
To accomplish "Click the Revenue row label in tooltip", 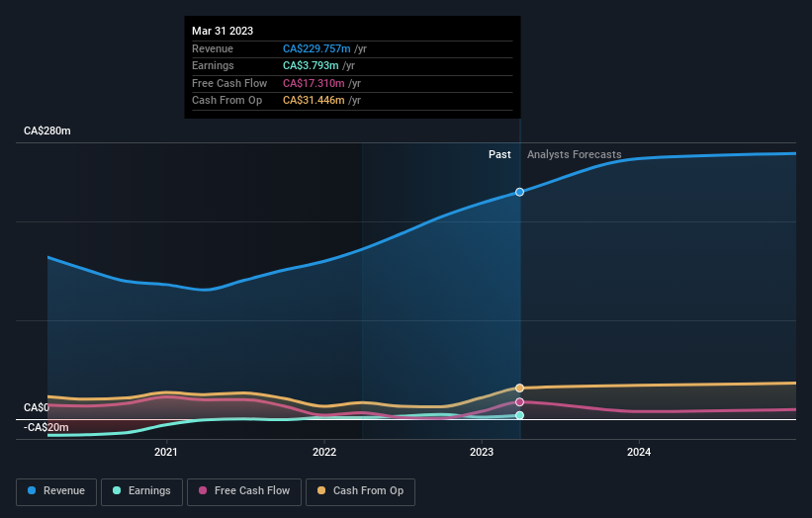I will [x=213, y=48].
